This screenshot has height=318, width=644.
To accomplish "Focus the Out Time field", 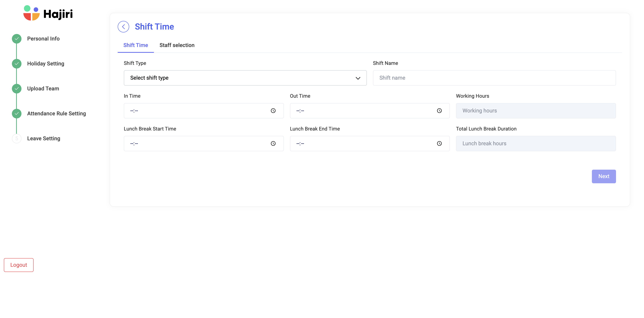I will tap(370, 111).
